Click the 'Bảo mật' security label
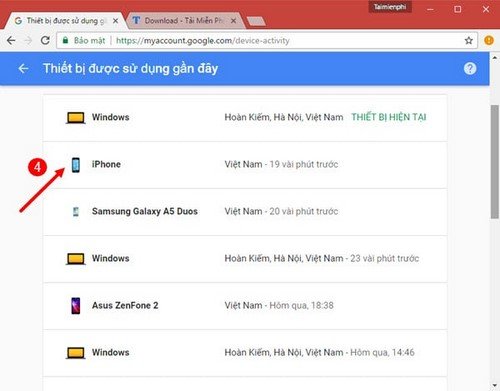 pyautogui.click(x=89, y=41)
